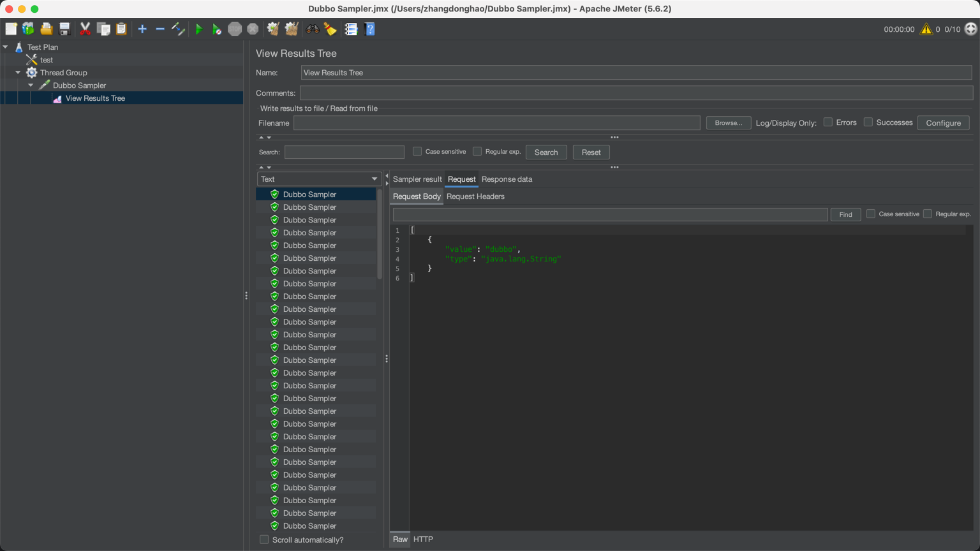Create a new test plan
980x551 pixels.
11,29
